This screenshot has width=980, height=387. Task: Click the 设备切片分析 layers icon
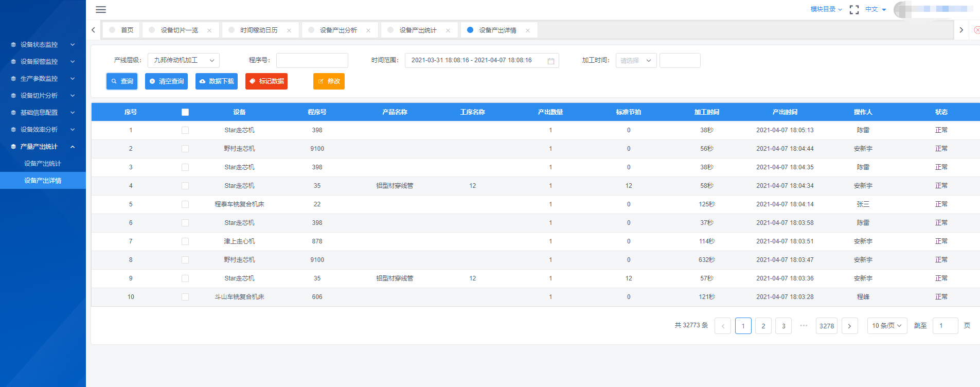click(13, 96)
